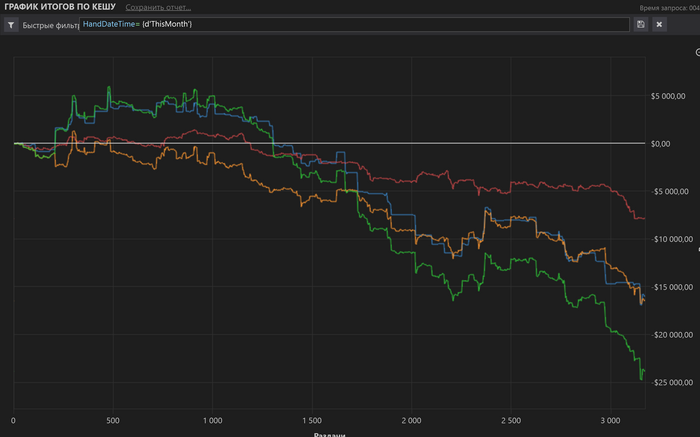Click into the HandDateTime filter input field
The image size is (700, 437).
[x=354, y=24]
